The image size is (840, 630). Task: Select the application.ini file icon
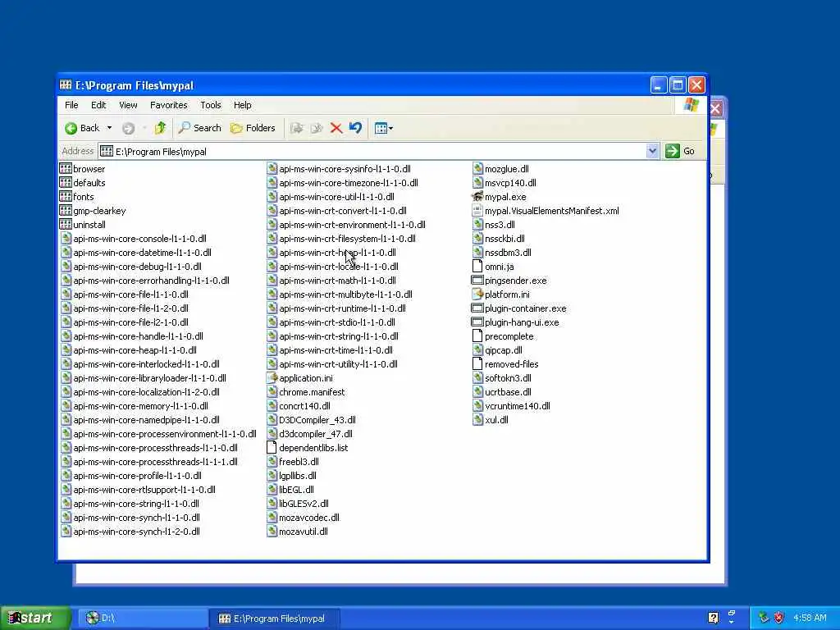(x=272, y=377)
